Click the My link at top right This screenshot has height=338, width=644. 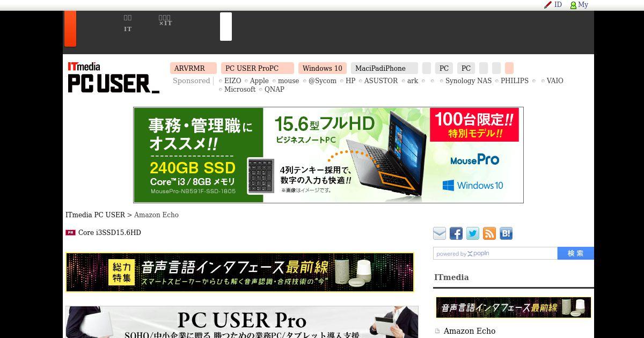coord(583,5)
